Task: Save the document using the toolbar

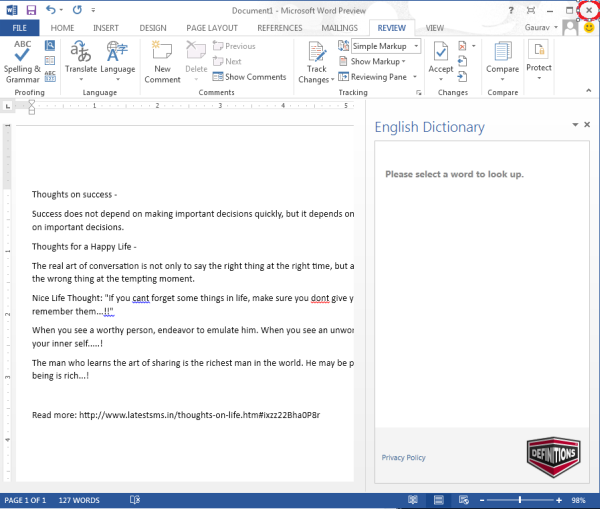Action: point(31,10)
